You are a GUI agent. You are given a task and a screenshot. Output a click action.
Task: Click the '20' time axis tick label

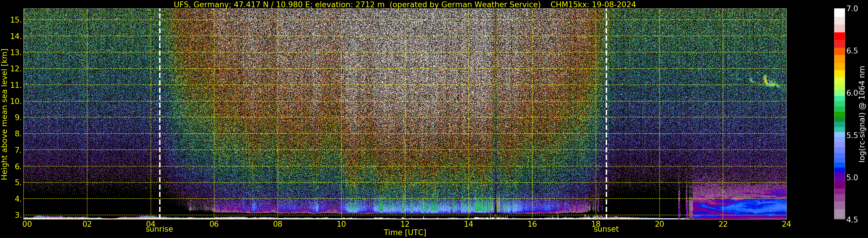[659, 224]
